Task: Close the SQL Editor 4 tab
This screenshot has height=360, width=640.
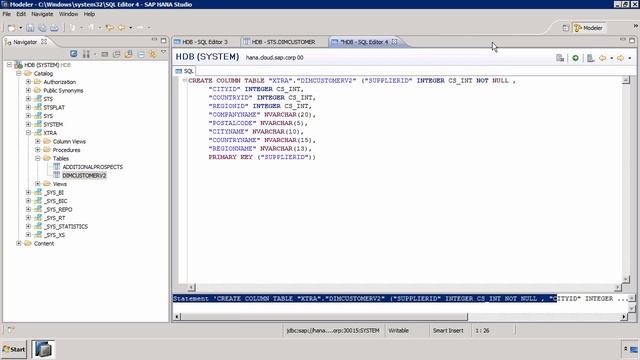Action: 394,42
